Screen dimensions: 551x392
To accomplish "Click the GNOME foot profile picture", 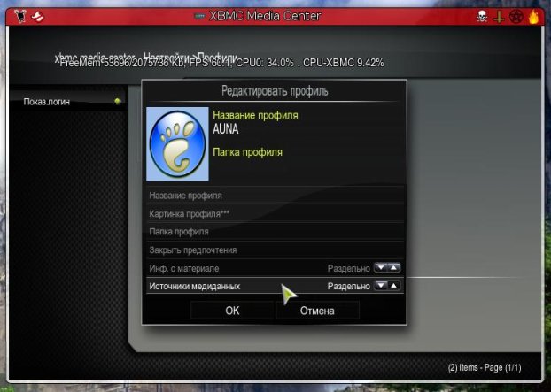I will click(x=177, y=144).
